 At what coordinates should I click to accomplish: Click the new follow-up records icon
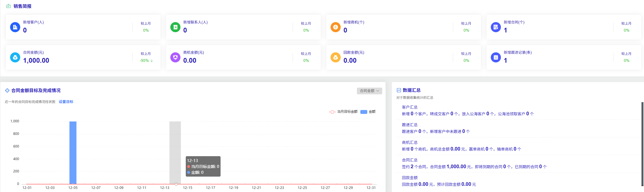(496, 57)
